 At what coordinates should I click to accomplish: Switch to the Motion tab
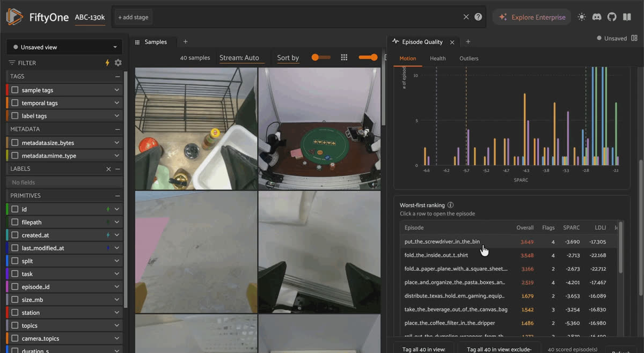408,58
